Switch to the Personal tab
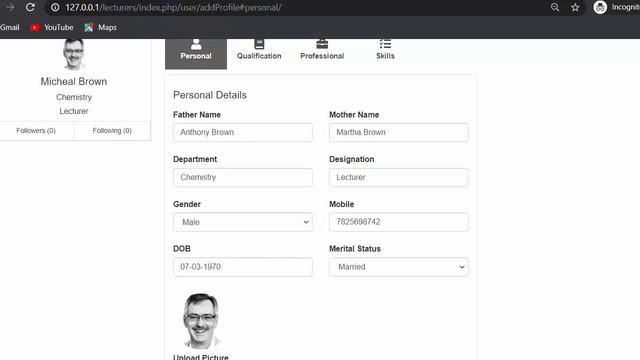 click(196, 54)
